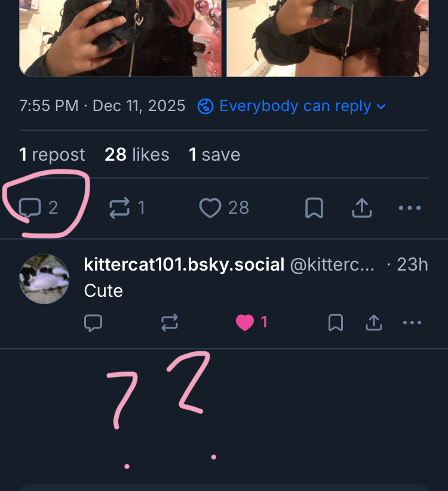View the 1 repost list

[52, 155]
